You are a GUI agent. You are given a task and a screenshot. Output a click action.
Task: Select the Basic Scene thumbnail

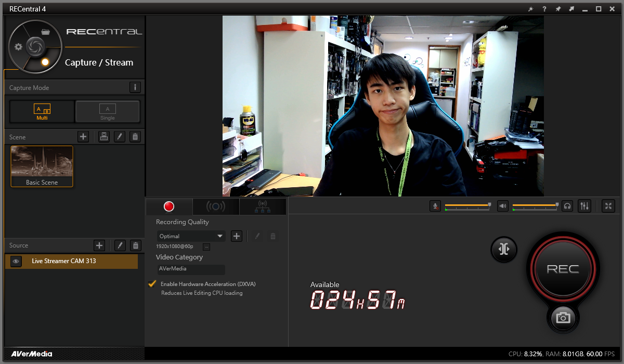[42, 166]
